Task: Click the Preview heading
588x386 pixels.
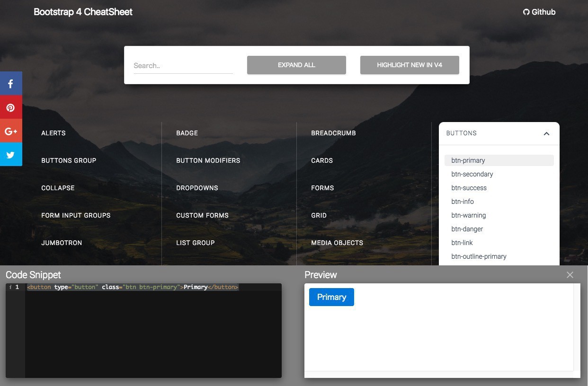Action: 321,275
